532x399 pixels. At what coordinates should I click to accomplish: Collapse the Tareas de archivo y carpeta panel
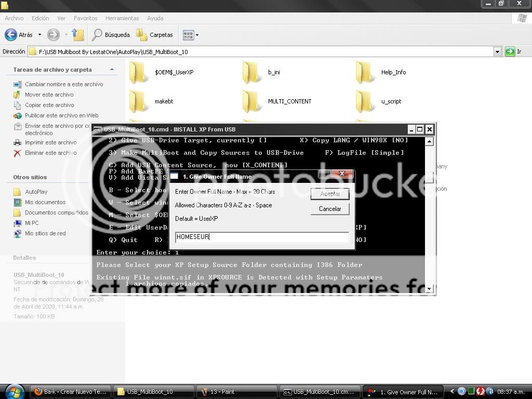pyautogui.click(x=112, y=70)
